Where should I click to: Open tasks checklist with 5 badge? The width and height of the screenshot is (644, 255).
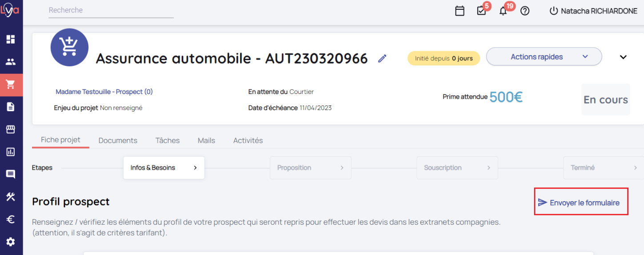click(x=482, y=11)
